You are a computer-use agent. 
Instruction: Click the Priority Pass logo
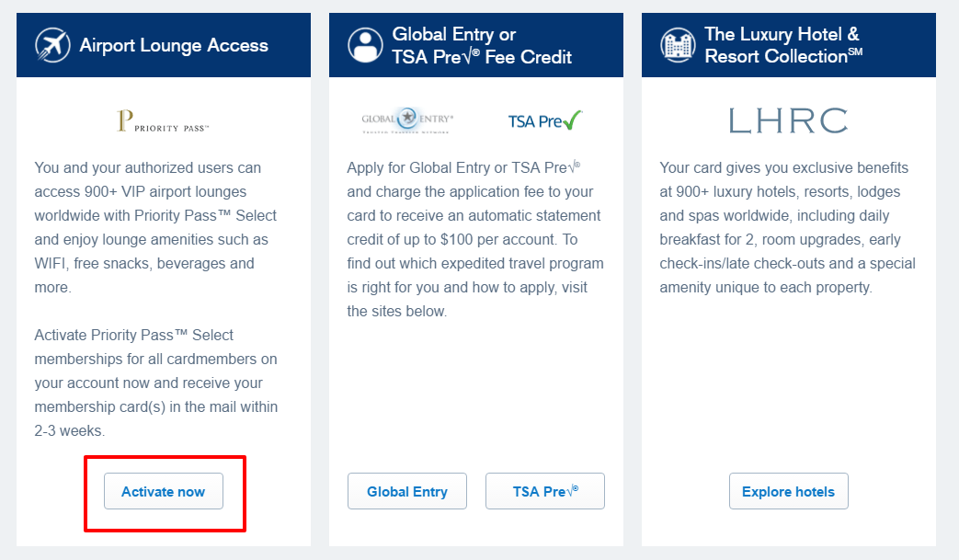(x=163, y=120)
